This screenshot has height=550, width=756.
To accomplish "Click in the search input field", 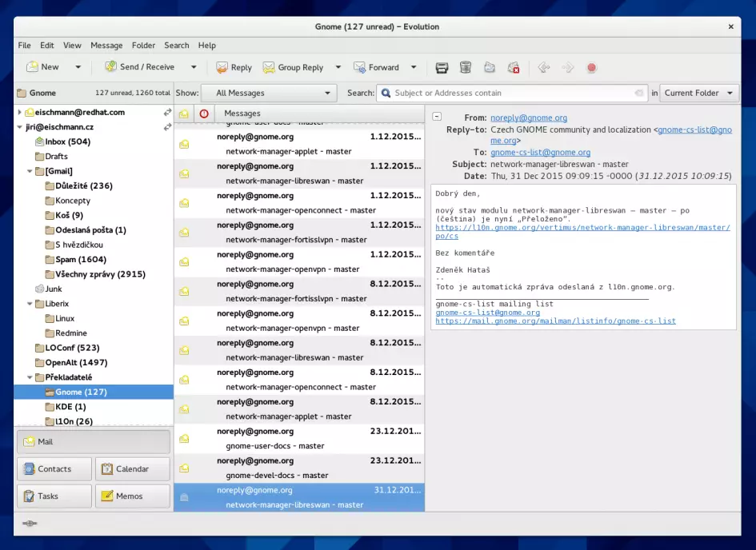I will tap(512, 93).
